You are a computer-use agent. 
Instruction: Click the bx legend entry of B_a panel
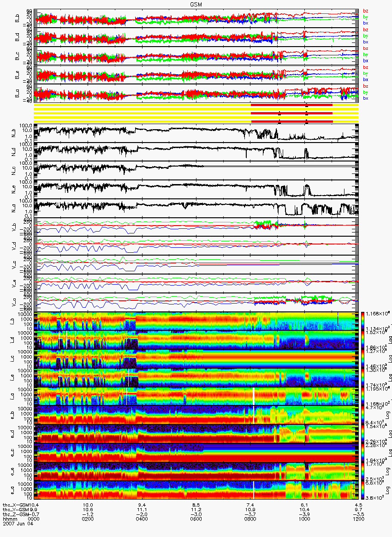[x=366, y=98]
